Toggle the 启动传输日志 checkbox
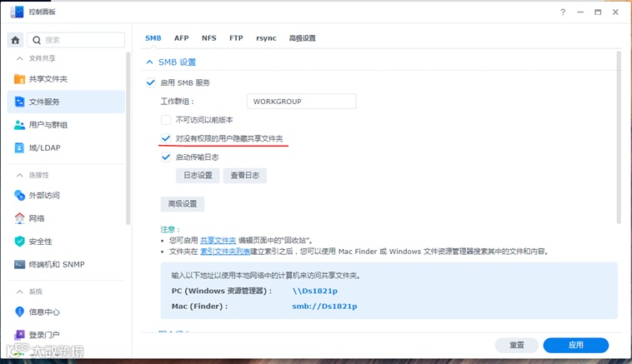The image size is (632, 364). tap(166, 157)
